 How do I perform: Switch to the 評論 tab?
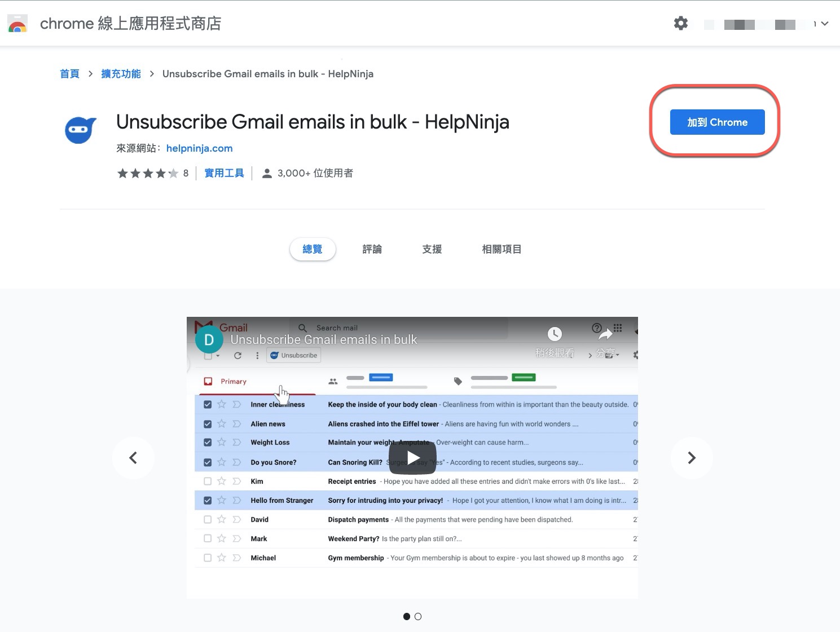372,249
